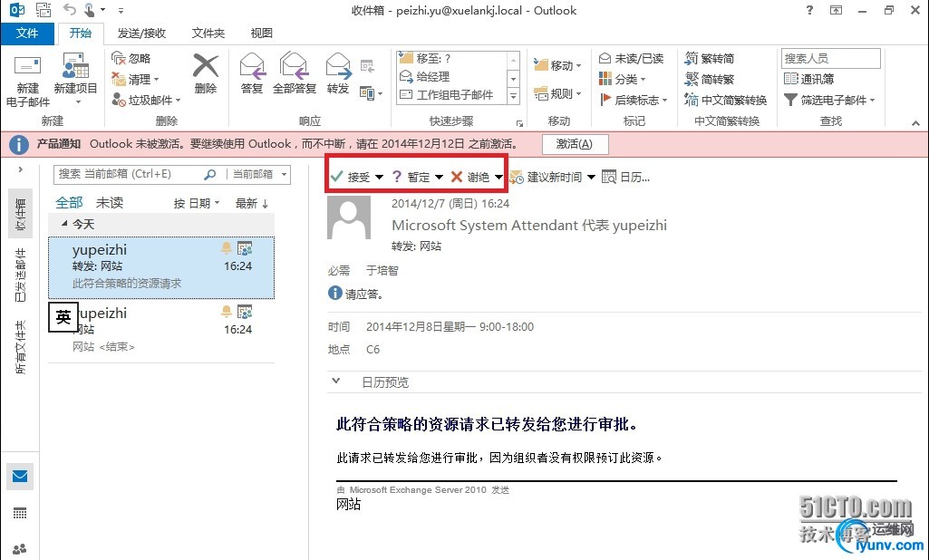This screenshot has width=929, height=560.
Task: Click the Undo arrow in quick access toolbar
Action: (70, 10)
